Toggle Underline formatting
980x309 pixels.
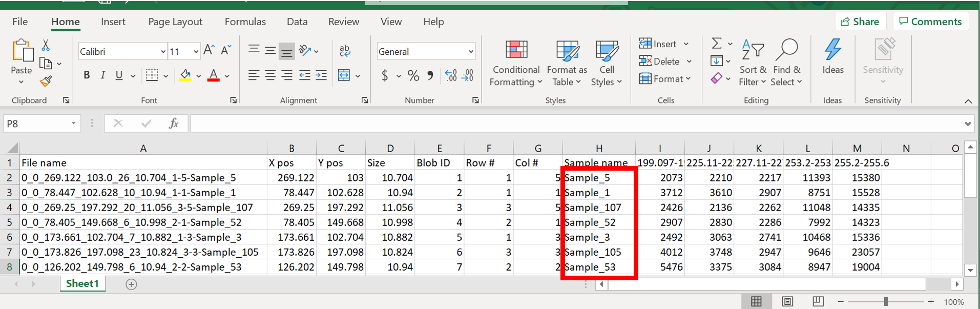(119, 75)
